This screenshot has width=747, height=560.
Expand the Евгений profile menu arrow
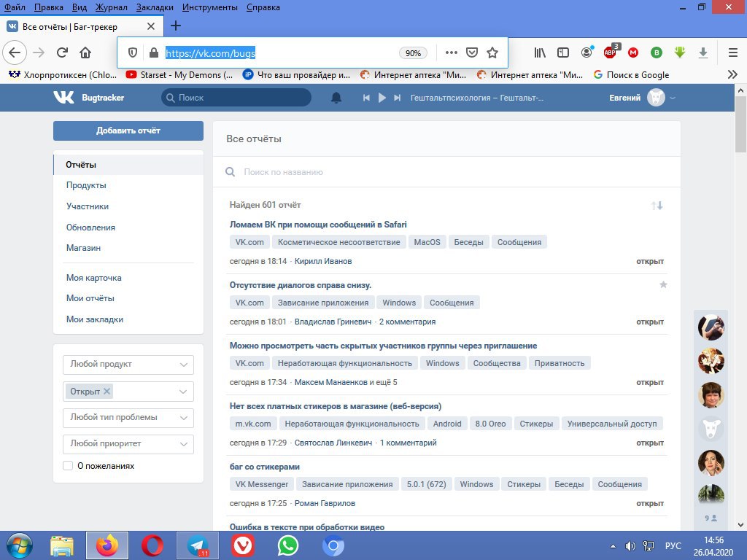pos(673,98)
